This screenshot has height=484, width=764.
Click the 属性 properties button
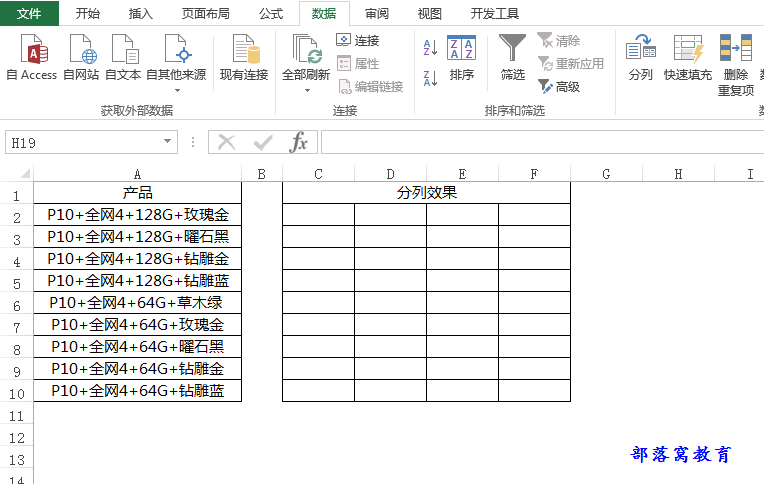pyautogui.click(x=358, y=63)
